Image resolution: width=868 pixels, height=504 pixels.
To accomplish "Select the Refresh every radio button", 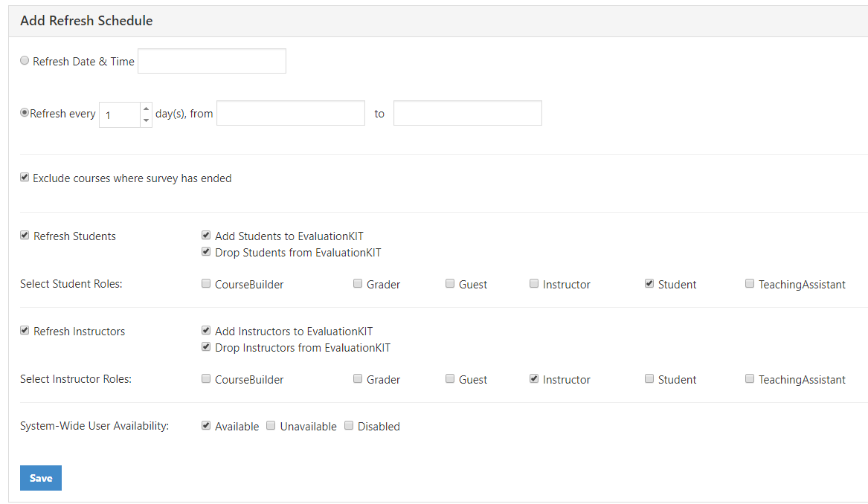I will [x=25, y=113].
